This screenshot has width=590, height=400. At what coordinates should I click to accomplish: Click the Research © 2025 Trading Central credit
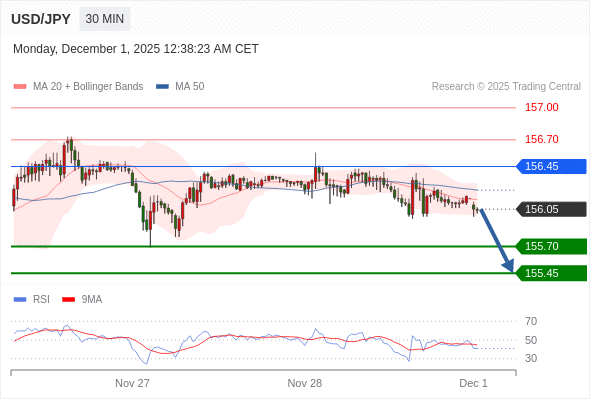pyautogui.click(x=506, y=87)
